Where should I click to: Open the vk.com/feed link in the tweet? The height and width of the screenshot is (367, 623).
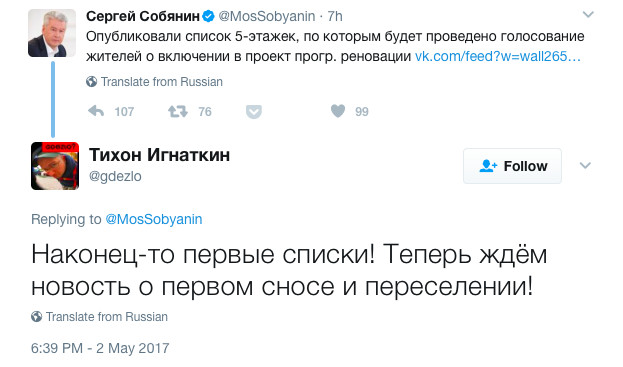click(498, 56)
